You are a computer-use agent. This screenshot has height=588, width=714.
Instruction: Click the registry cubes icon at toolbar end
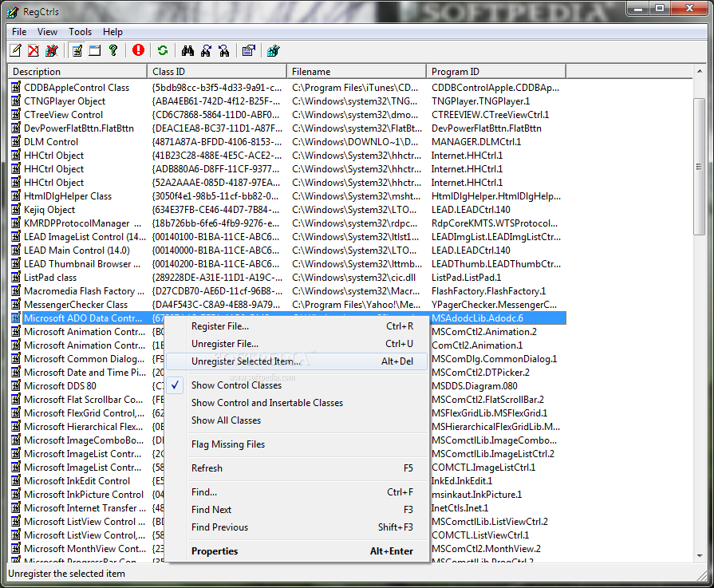coord(273,50)
